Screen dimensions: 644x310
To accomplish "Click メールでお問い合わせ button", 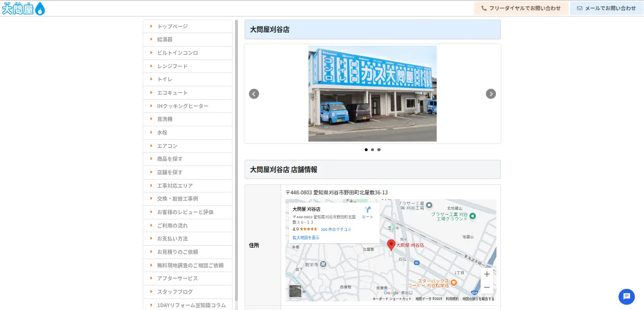I will coord(607,8).
